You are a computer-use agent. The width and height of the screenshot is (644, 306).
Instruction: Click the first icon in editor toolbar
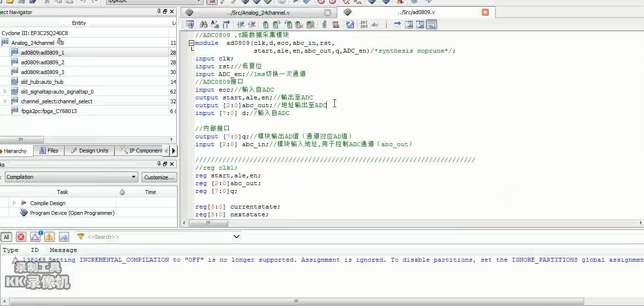click(190, 24)
